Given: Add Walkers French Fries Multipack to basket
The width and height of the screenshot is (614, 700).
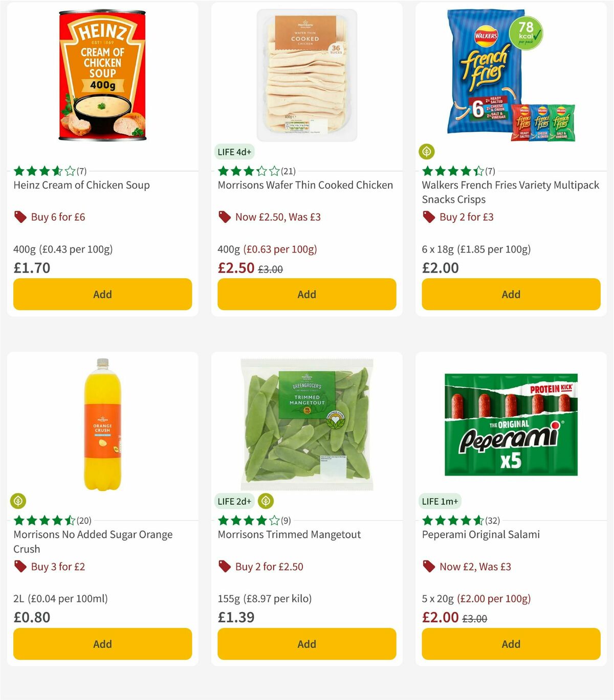Looking at the screenshot, I should pyautogui.click(x=511, y=294).
